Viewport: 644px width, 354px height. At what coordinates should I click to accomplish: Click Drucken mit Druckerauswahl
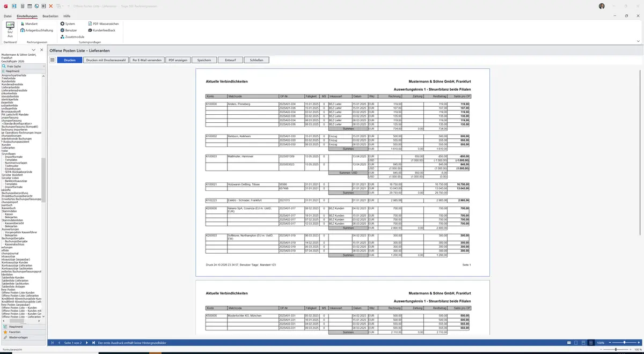[106, 60]
